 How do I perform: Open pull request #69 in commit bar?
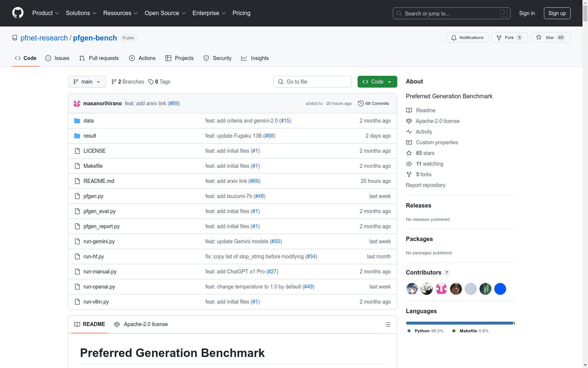click(x=174, y=103)
